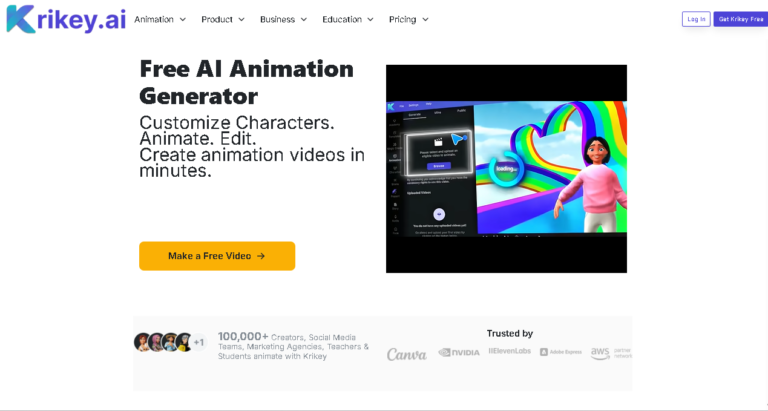This screenshot has height=411, width=768.
Task: Click the Trusted by label
Action: pos(509,334)
